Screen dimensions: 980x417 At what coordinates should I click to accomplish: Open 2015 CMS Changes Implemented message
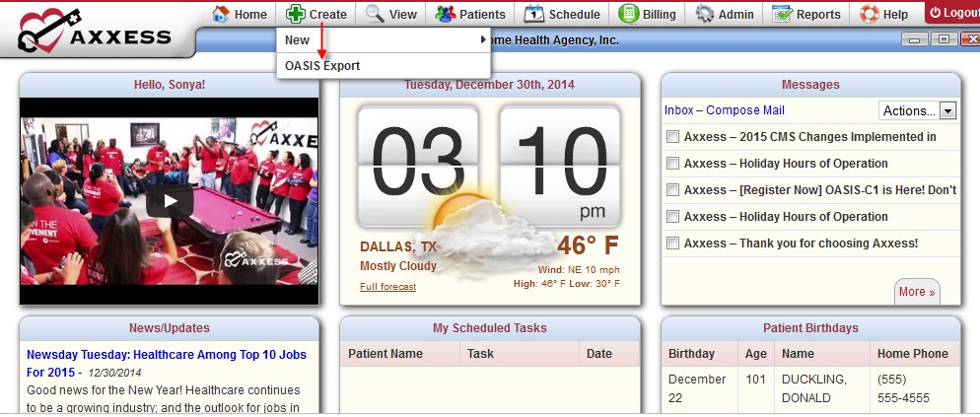point(810,137)
